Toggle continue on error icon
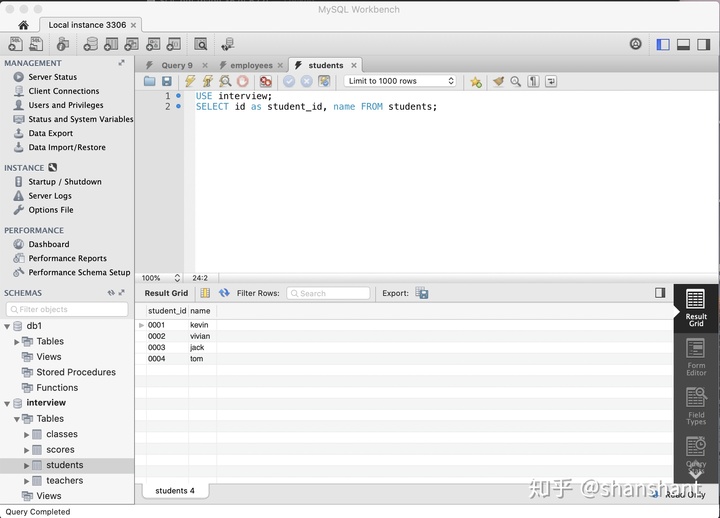 265,81
